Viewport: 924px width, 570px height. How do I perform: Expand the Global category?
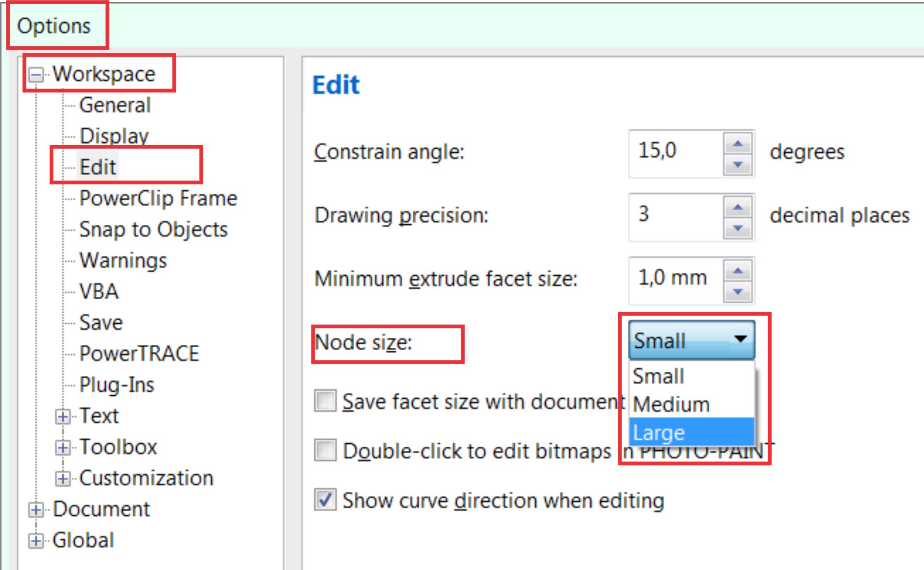(36, 541)
